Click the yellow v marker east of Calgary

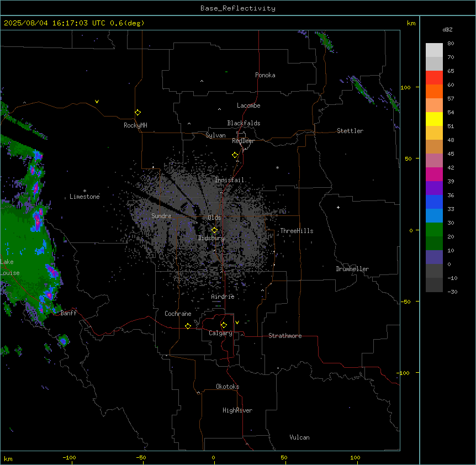pos(237,323)
